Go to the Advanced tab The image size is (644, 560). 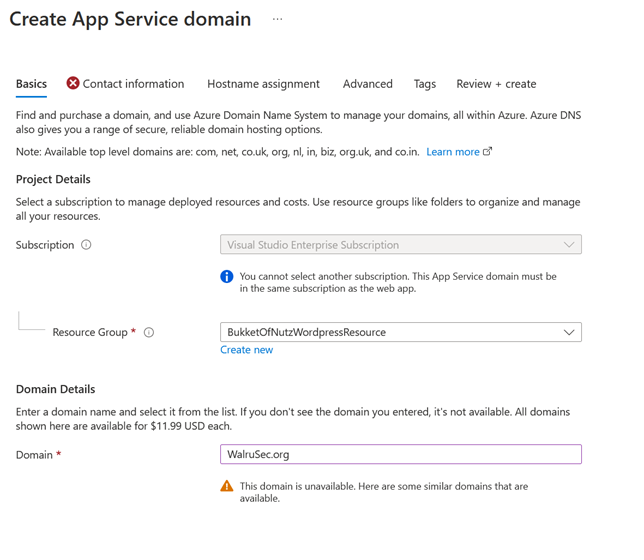(x=368, y=84)
